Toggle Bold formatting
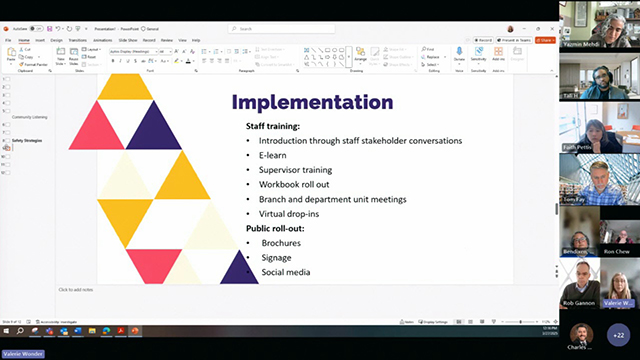The width and height of the screenshot is (640, 360). point(113,61)
